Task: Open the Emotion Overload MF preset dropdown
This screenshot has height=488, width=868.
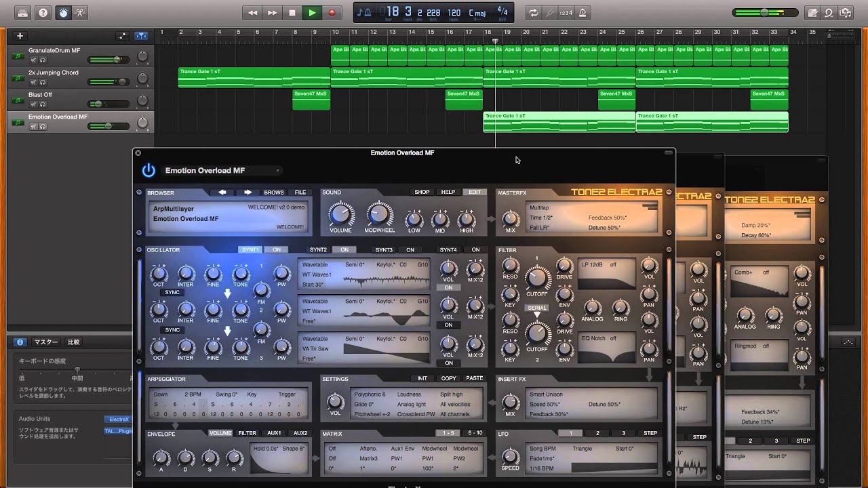Action: pyautogui.click(x=222, y=171)
